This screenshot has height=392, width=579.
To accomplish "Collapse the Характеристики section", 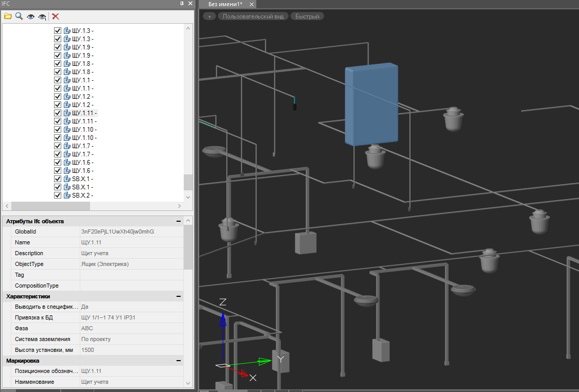I will coord(179,296).
